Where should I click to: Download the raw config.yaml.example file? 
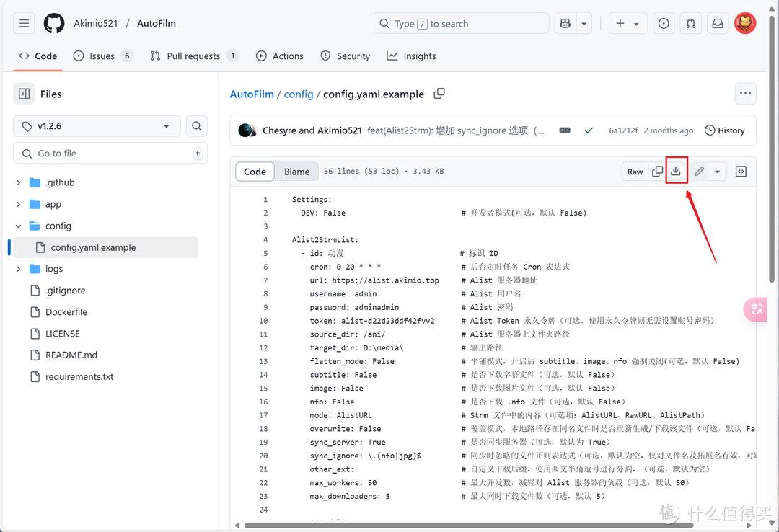tap(676, 172)
